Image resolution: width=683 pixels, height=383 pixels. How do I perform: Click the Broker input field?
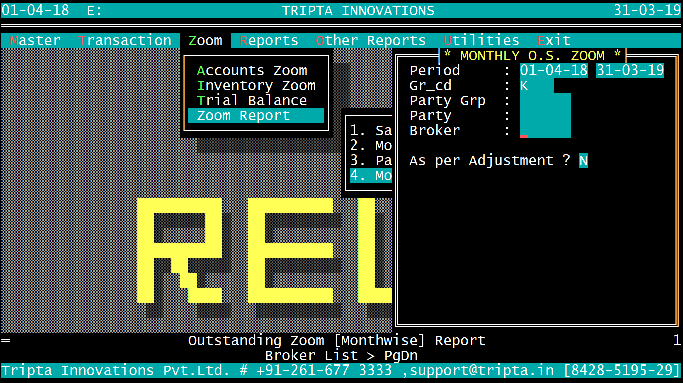[545, 130]
